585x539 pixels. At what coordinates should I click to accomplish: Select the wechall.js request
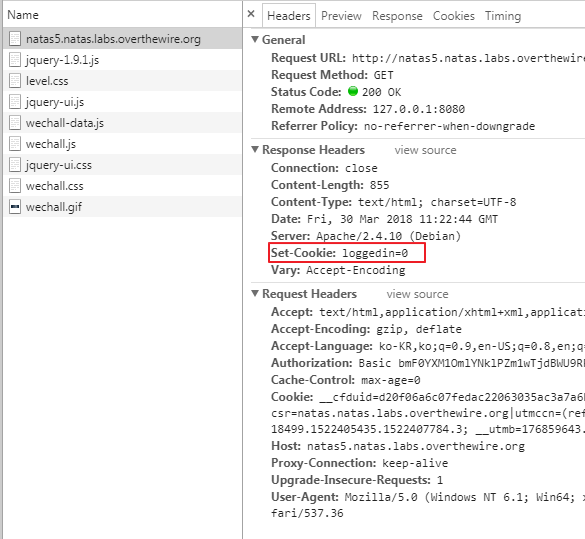click(x=122, y=144)
